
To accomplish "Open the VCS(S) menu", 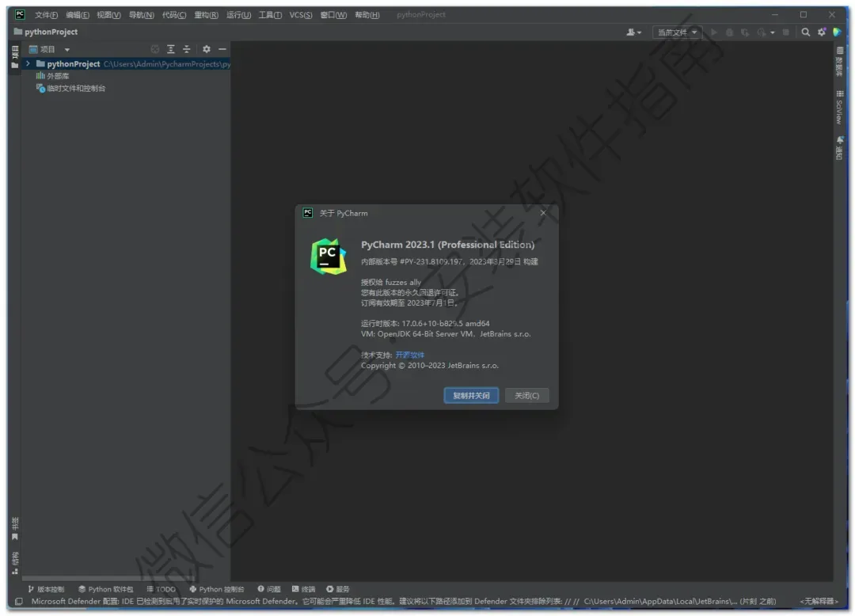I will point(301,15).
